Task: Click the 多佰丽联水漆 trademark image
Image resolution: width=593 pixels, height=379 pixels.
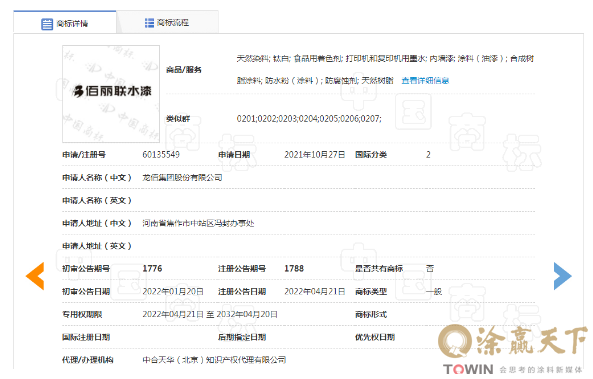Action: point(111,94)
